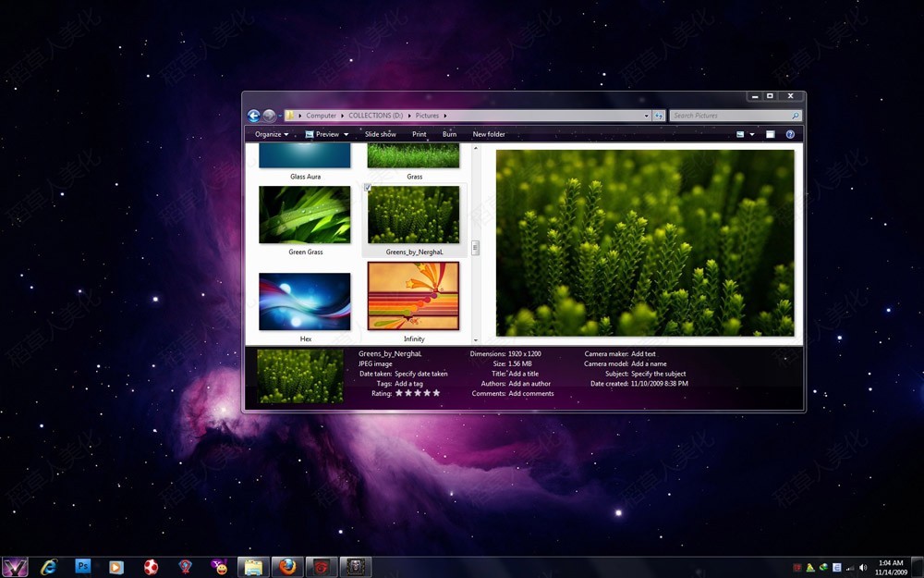
Task: Click 'Add an author' field
Action: coord(529,384)
